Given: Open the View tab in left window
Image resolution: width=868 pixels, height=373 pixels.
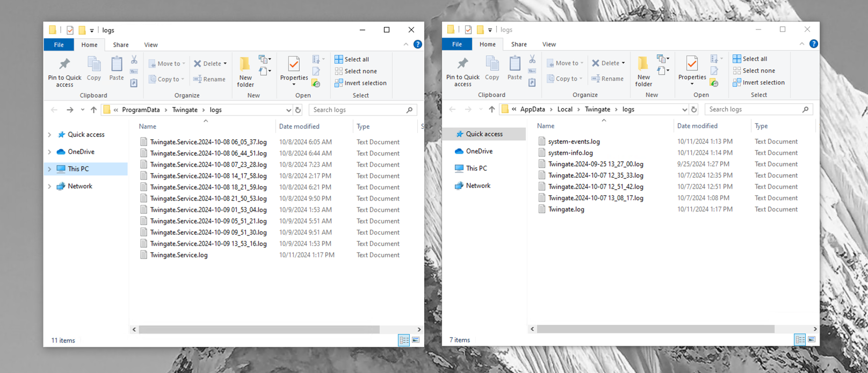Looking at the screenshot, I should (151, 45).
